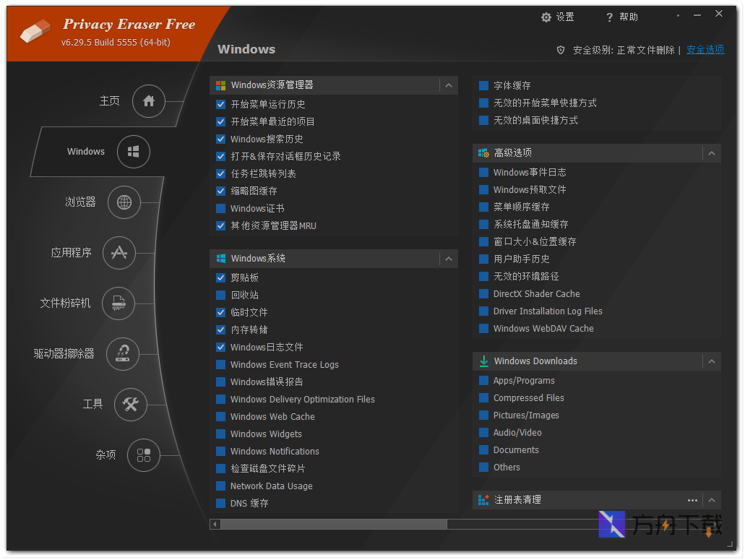This screenshot has height=560, width=745.
Task: Click the 其他资源管理器MRU label
Action: click(273, 226)
